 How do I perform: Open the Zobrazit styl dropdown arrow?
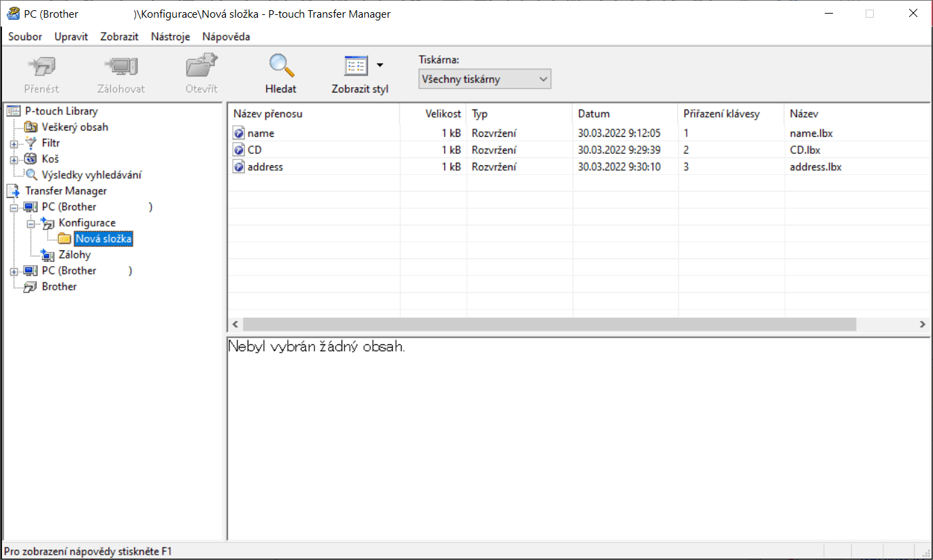380,65
